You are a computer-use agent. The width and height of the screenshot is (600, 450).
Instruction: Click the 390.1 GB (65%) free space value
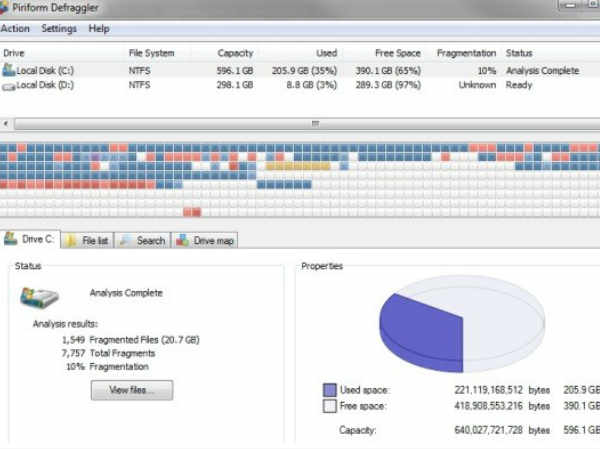point(388,71)
